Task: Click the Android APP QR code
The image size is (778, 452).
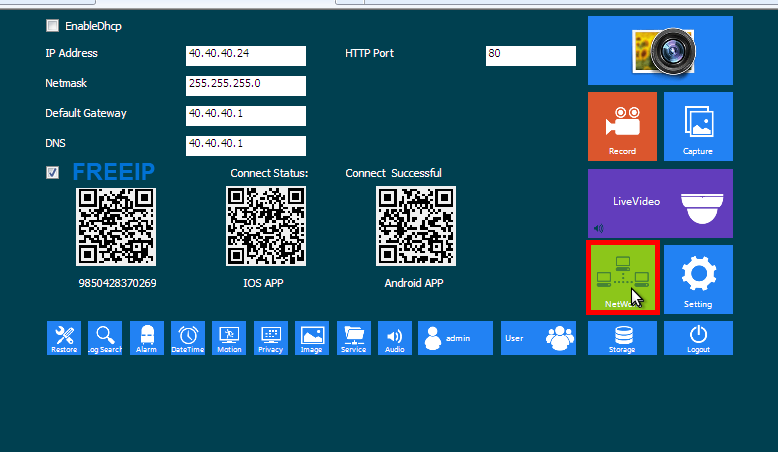Action: pyautogui.click(x=416, y=226)
